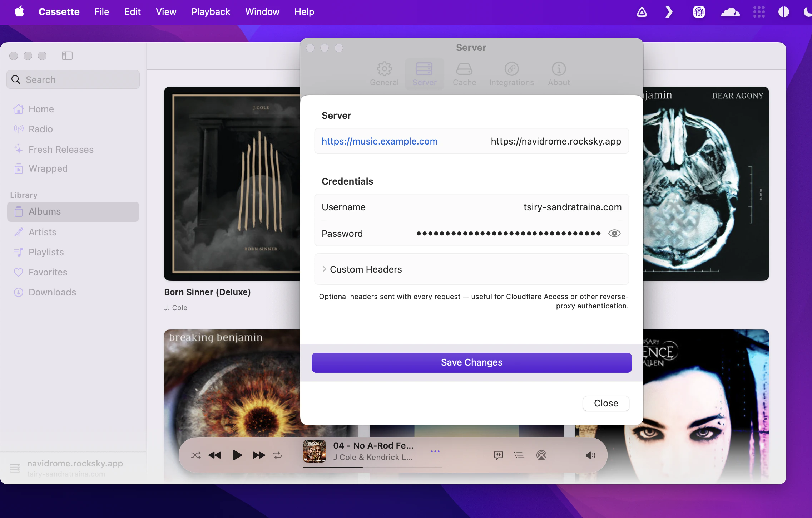Click the Search field in sidebar
The width and height of the screenshot is (812, 518).
coord(73,79)
